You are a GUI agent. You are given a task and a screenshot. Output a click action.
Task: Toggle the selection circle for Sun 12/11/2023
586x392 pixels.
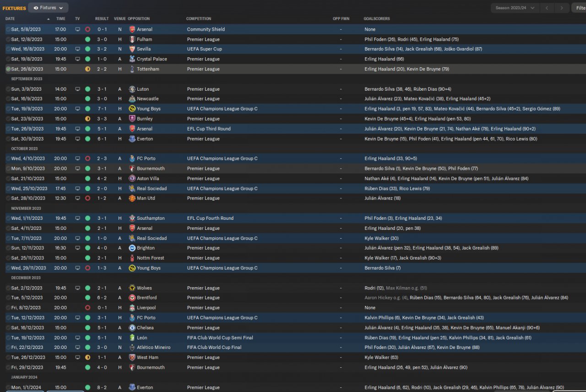coord(8,248)
